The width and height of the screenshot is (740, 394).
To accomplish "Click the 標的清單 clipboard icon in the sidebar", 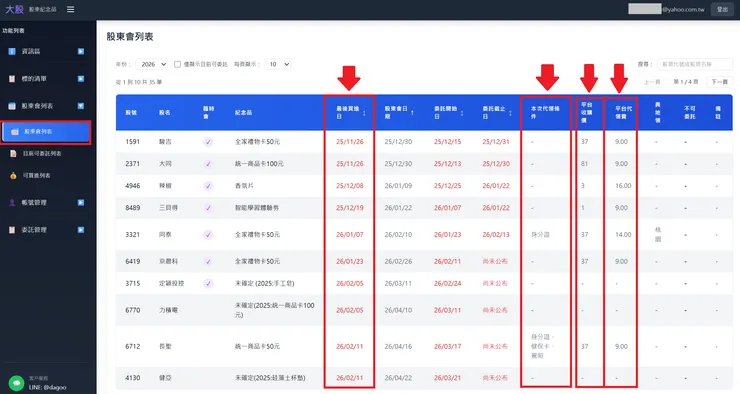I will [x=12, y=79].
